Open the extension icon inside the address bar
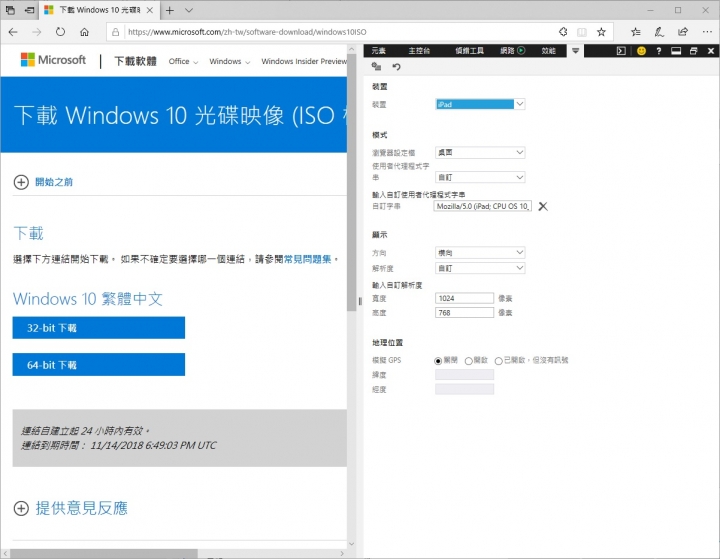This screenshot has width=720, height=559. click(x=563, y=32)
